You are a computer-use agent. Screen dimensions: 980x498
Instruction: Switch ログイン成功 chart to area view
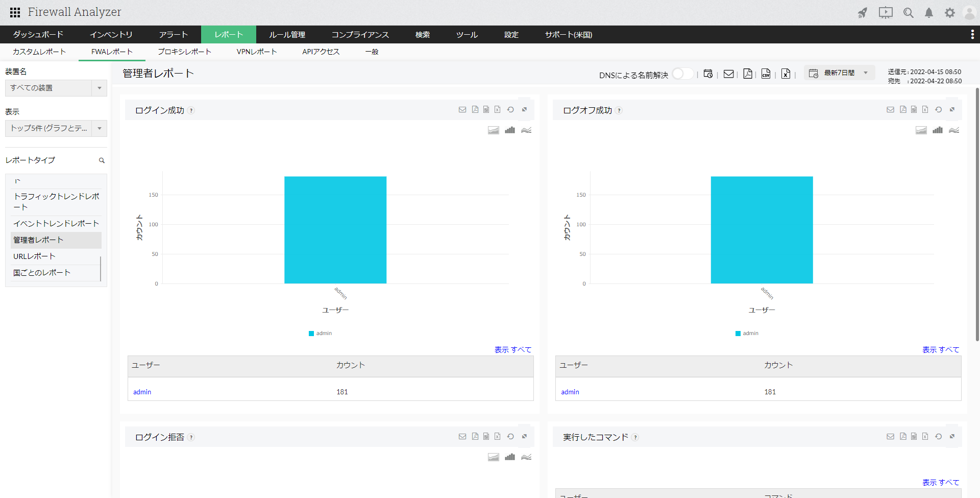pyautogui.click(x=494, y=130)
